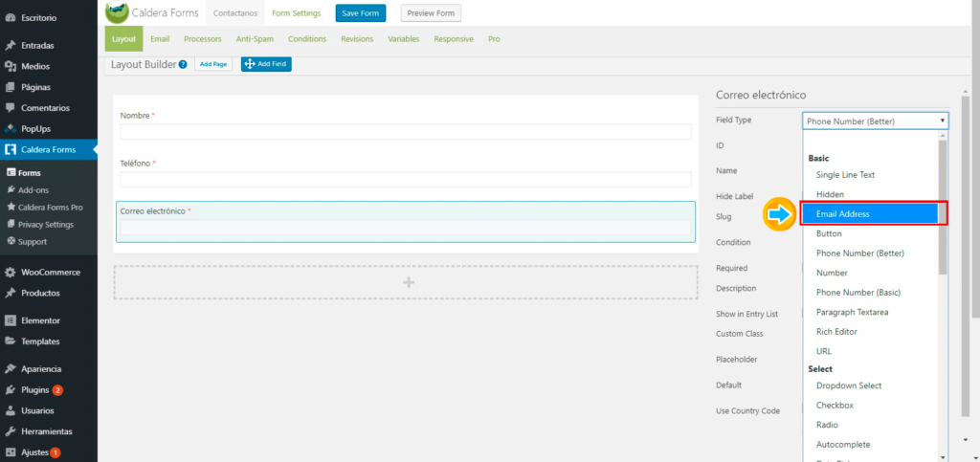Image resolution: width=980 pixels, height=462 pixels.
Task: Open Elementor in the admin sidebar
Action: (x=40, y=320)
